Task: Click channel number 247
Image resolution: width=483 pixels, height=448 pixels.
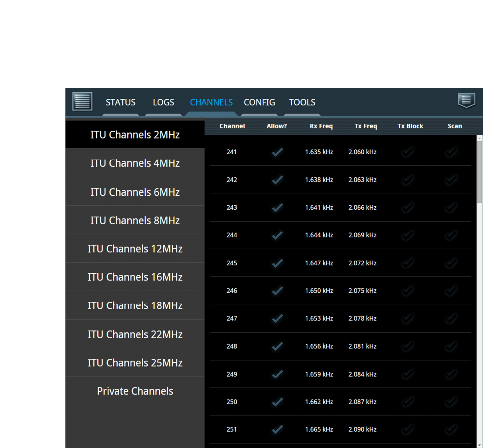Action: pos(232,318)
